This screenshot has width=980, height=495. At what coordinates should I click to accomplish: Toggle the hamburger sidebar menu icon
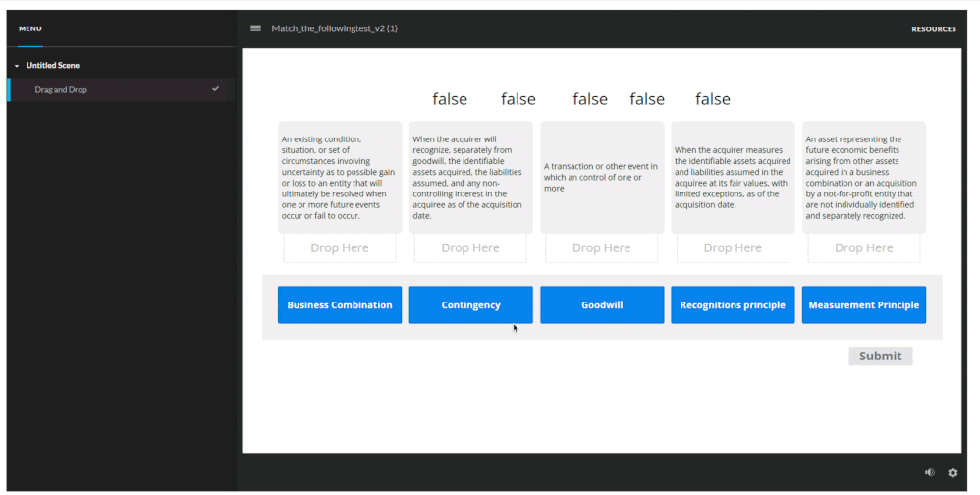(x=255, y=28)
